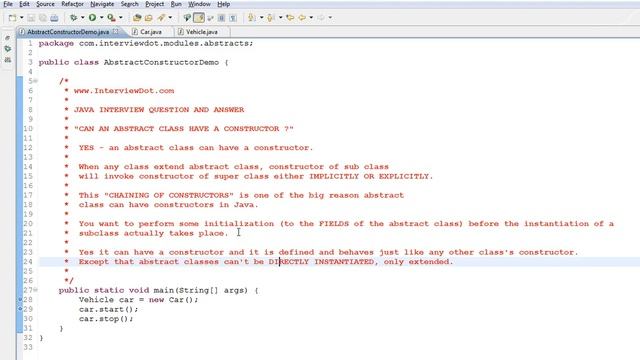Click the text 'www.InterviewDot.com' in comment
The height and width of the screenshot is (360, 640).
click(x=124, y=91)
